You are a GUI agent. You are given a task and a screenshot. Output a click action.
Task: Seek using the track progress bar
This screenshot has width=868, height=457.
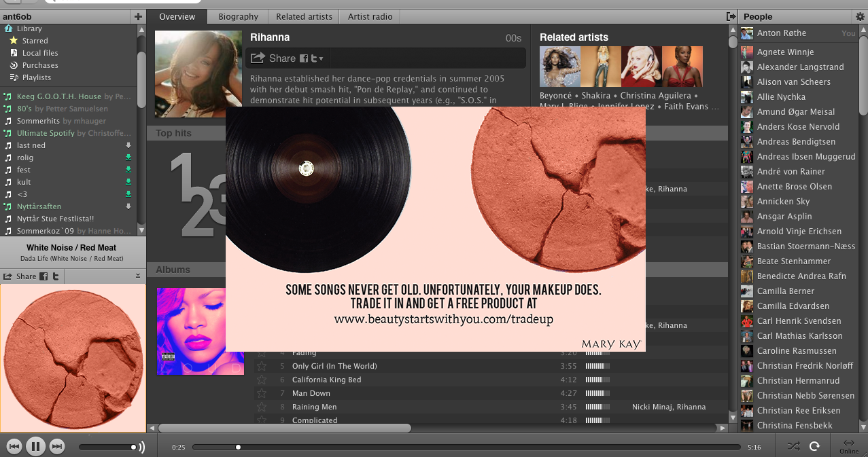point(466,447)
